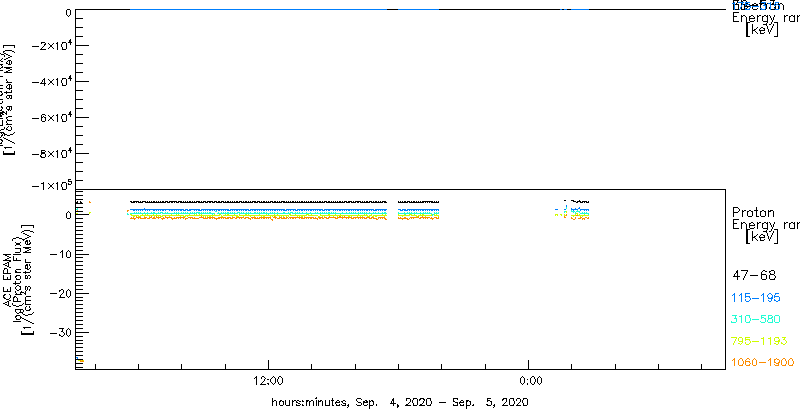Click the [keV] unit label under Proton legend
The image size is (800, 410).
click(x=762, y=237)
